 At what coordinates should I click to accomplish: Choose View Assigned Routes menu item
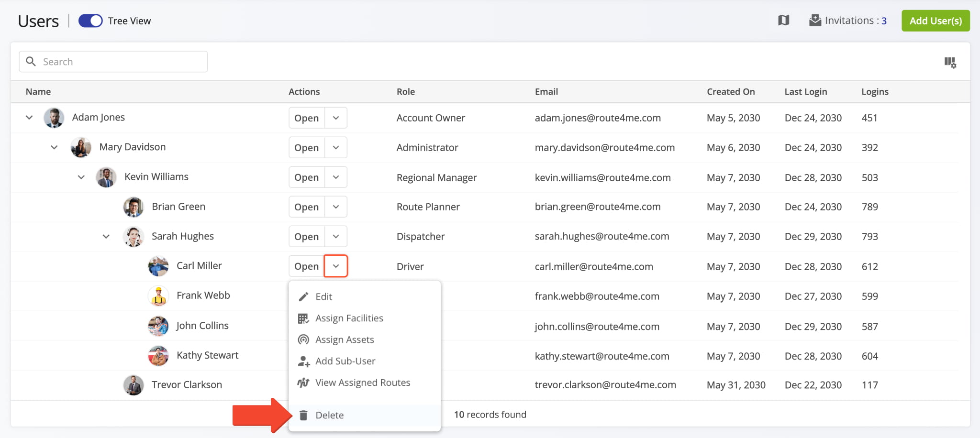coord(365,383)
